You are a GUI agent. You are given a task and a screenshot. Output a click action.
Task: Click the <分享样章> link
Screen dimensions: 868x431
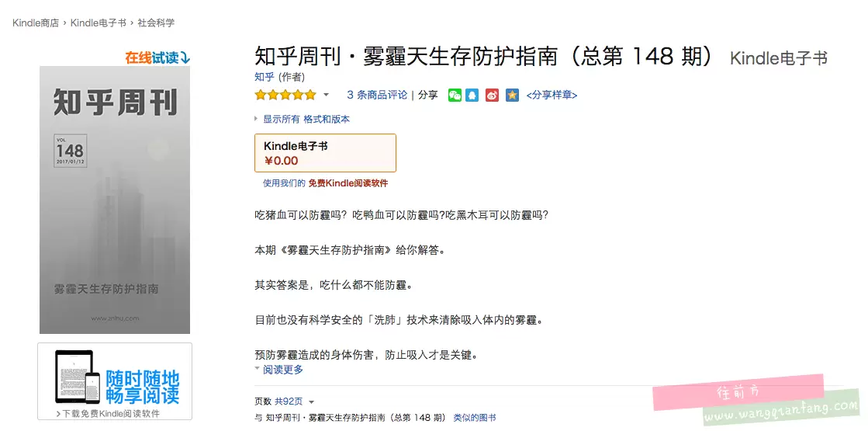tap(552, 95)
